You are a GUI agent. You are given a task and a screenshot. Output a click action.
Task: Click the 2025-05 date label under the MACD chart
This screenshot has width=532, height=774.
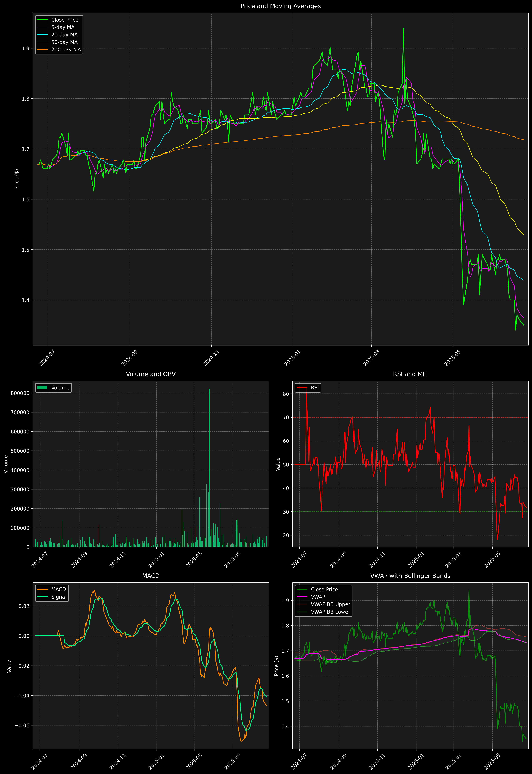click(x=233, y=761)
